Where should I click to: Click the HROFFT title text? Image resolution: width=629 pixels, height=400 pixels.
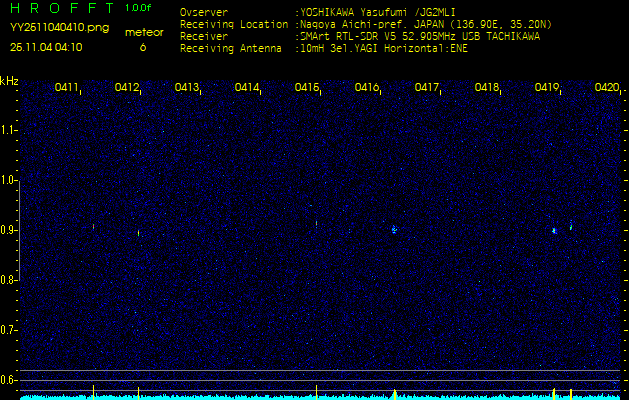point(62,8)
